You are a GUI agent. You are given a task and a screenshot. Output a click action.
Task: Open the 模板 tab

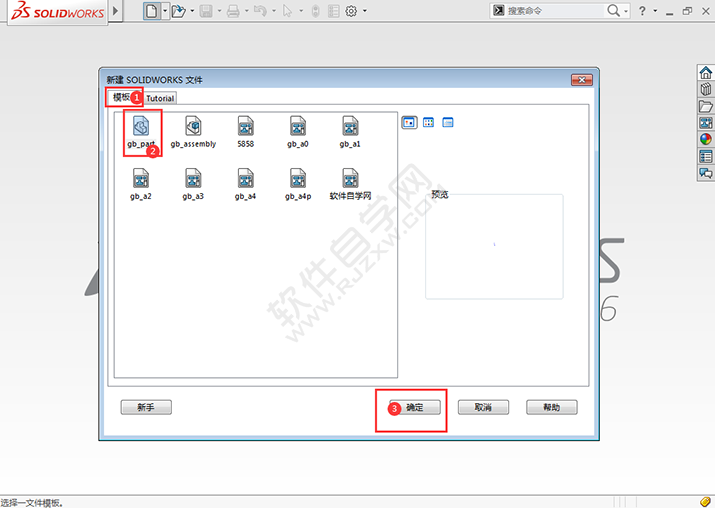point(122,97)
